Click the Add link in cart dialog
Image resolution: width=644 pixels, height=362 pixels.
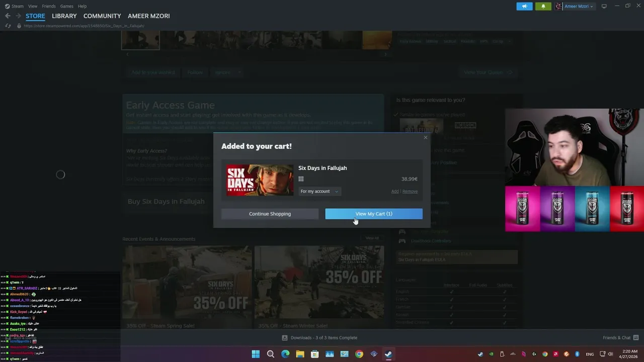395,192
